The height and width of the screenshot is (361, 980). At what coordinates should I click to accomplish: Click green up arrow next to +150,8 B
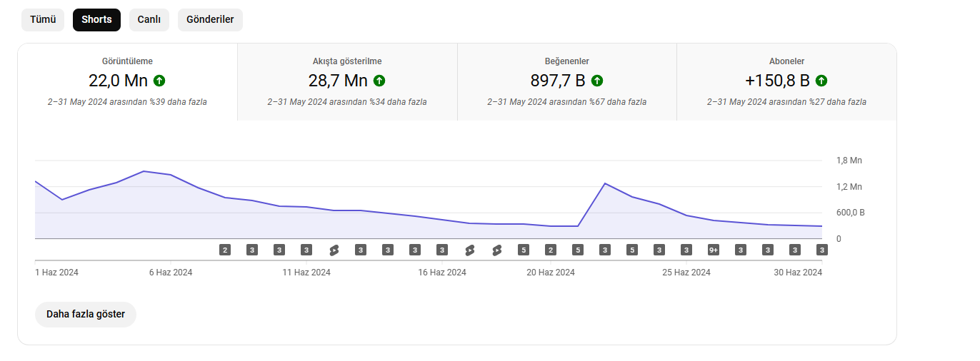(x=821, y=81)
